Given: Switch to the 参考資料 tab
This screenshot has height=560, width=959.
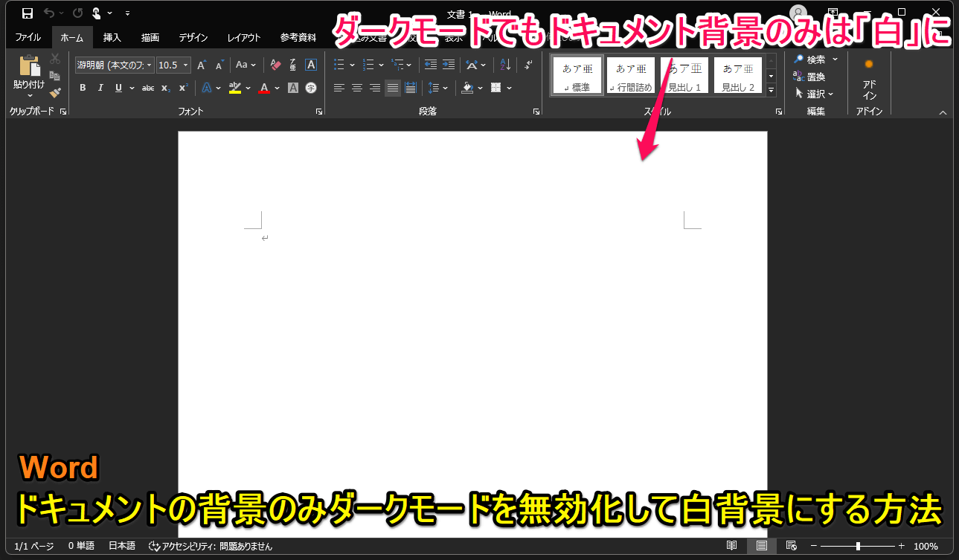Looking at the screenshot, I should (x=298, y=37).
